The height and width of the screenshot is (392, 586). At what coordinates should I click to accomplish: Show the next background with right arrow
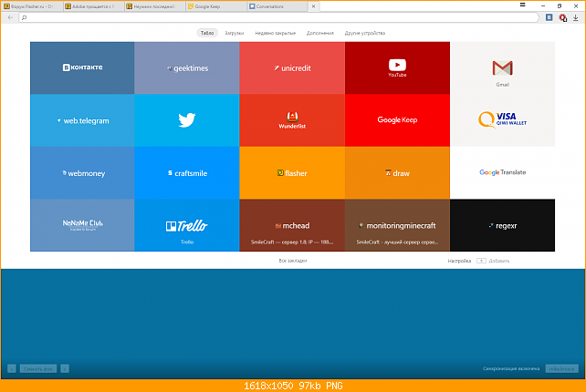click(65, 369)
